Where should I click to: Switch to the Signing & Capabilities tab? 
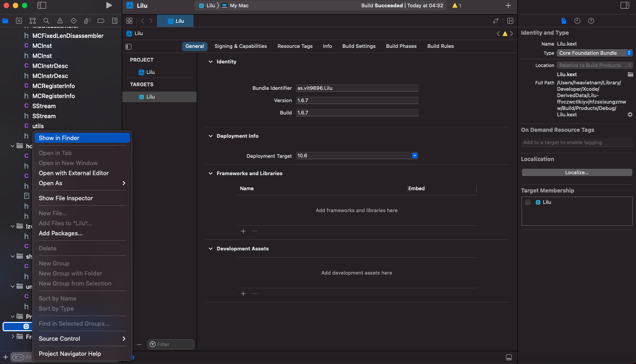pyautogui.click(x=240, y=46)
